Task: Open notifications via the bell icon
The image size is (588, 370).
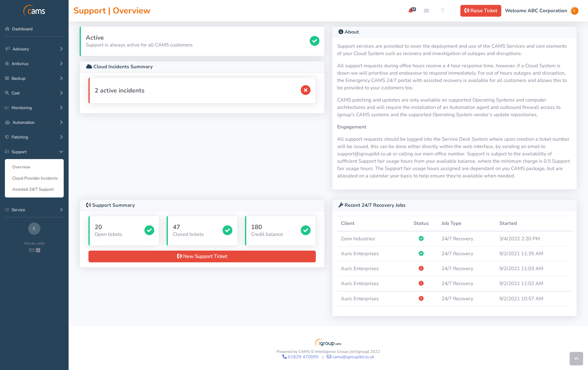Action: coord(411,11)
